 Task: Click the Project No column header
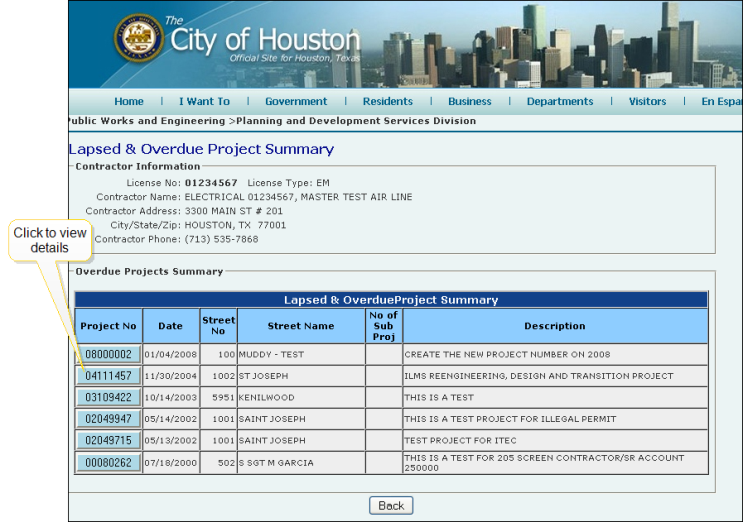click(109, 326)
